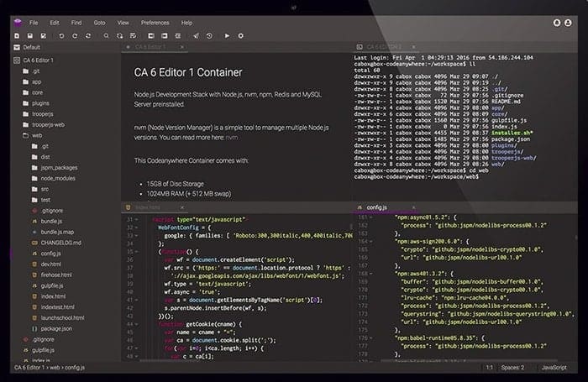Click the right-panel layout toolbar icon
The height and width of the screenshot is (382, 588).
[165, 36]
